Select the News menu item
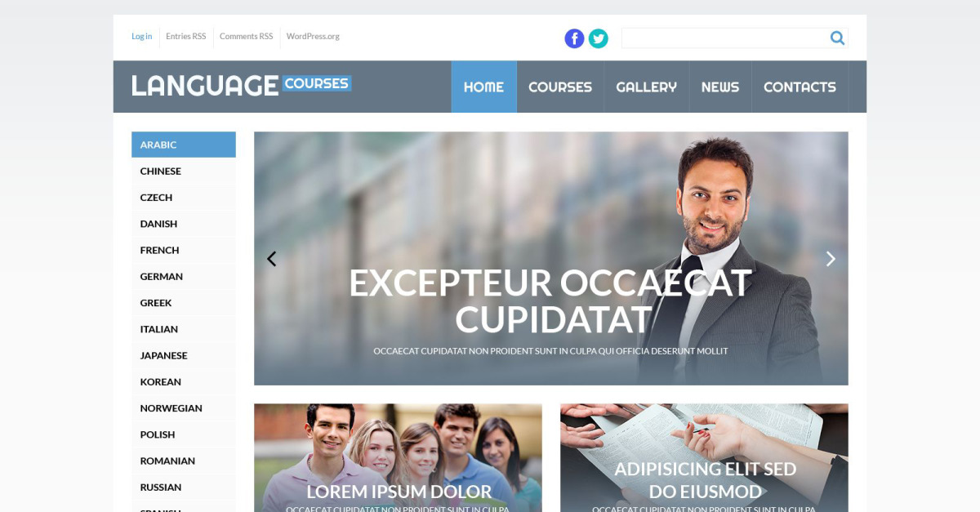Viewport: 980px width, 512px height. coord(720,87)
